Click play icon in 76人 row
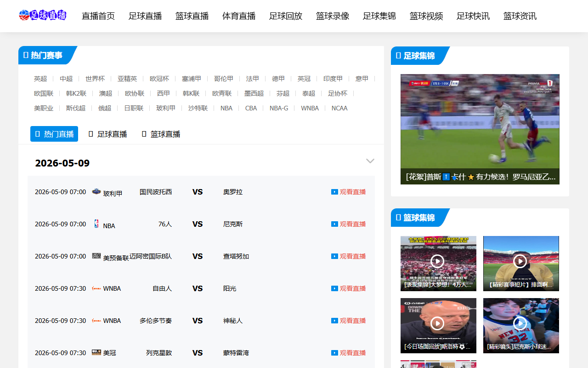This screenshot has width=588, height=368. point(334,224)
